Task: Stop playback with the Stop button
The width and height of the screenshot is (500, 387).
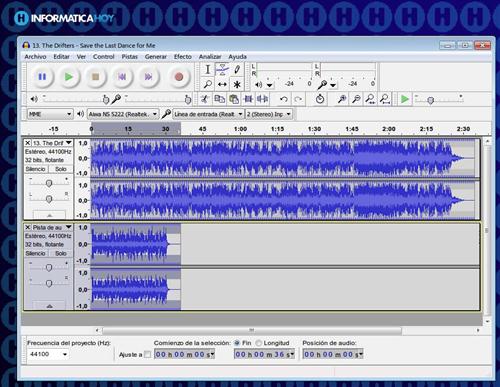Action: [95, 77]
